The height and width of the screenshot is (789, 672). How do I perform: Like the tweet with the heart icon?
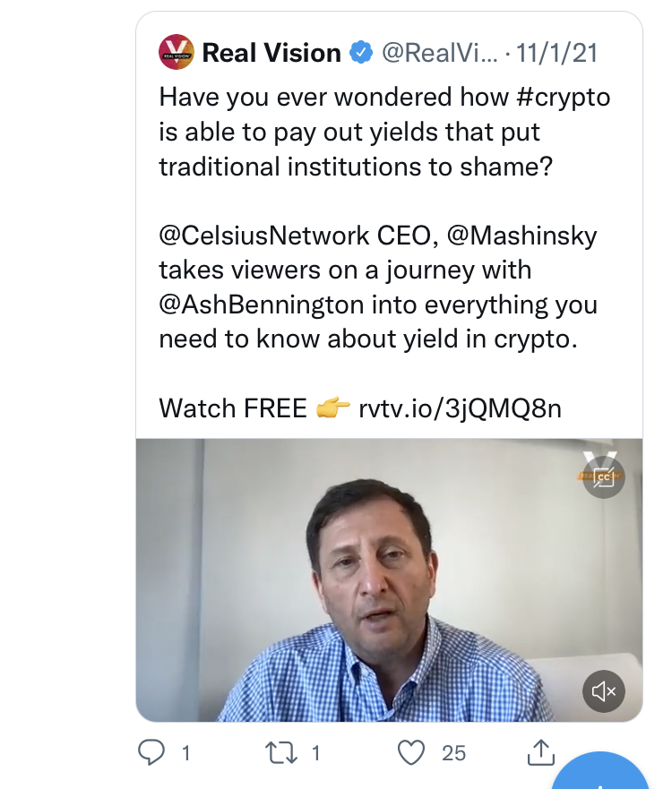(x=410, y=752)
